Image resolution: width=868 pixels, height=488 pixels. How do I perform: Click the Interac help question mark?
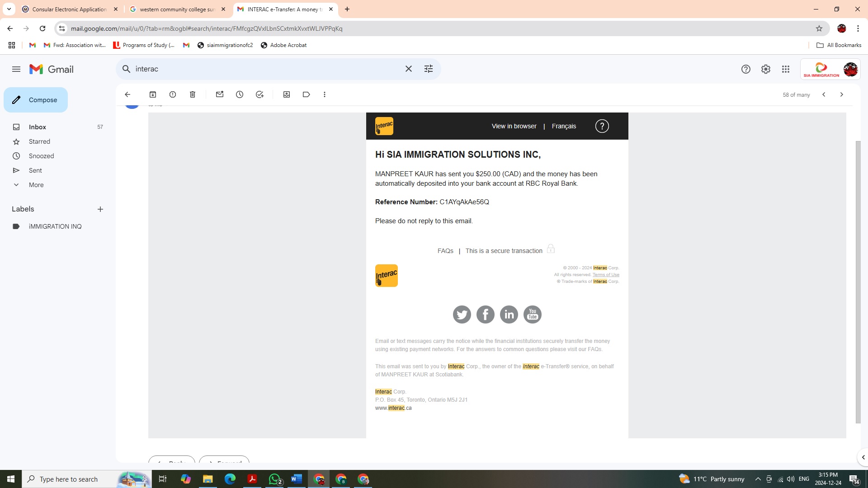click(602, 126)
